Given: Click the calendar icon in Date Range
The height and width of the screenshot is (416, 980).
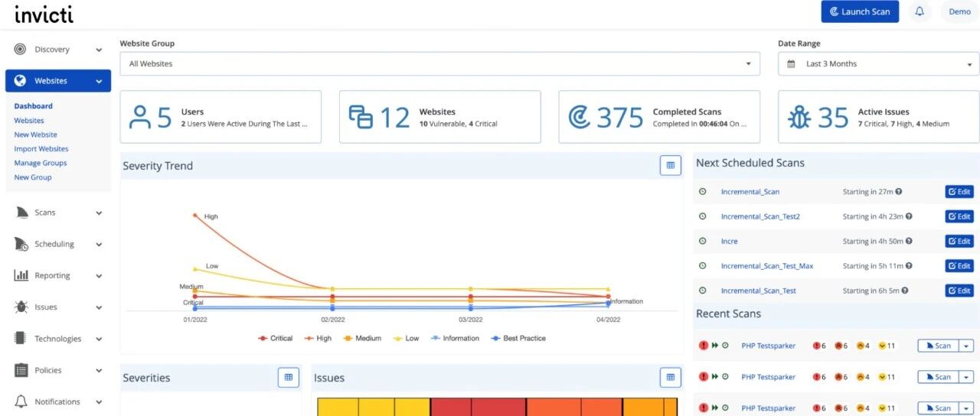Looking at the screenshot, I should pos(791,64).
